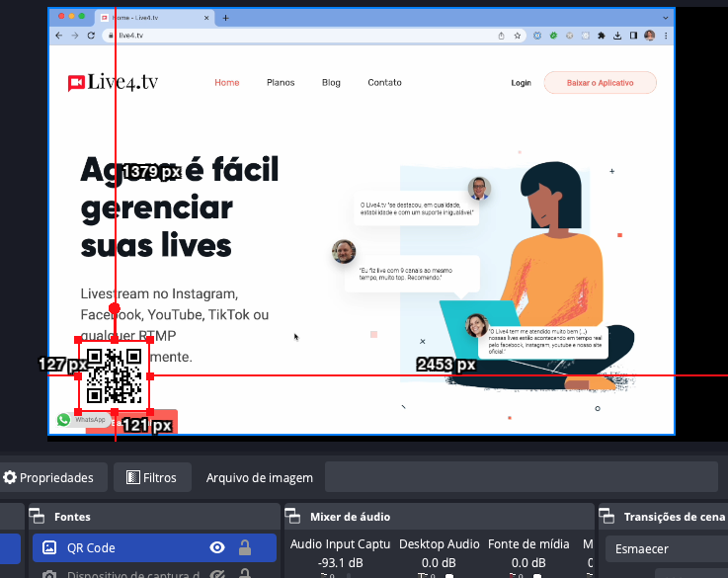728x578 pixels.
Task: Open the Extensions puzzle-piece menu
Action: click(602, 36)
